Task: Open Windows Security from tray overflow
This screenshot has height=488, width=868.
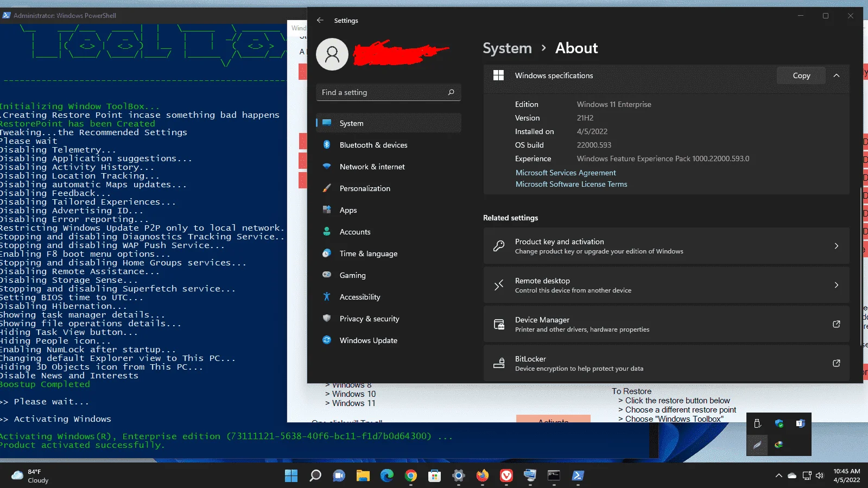Action: coord(779,423)
